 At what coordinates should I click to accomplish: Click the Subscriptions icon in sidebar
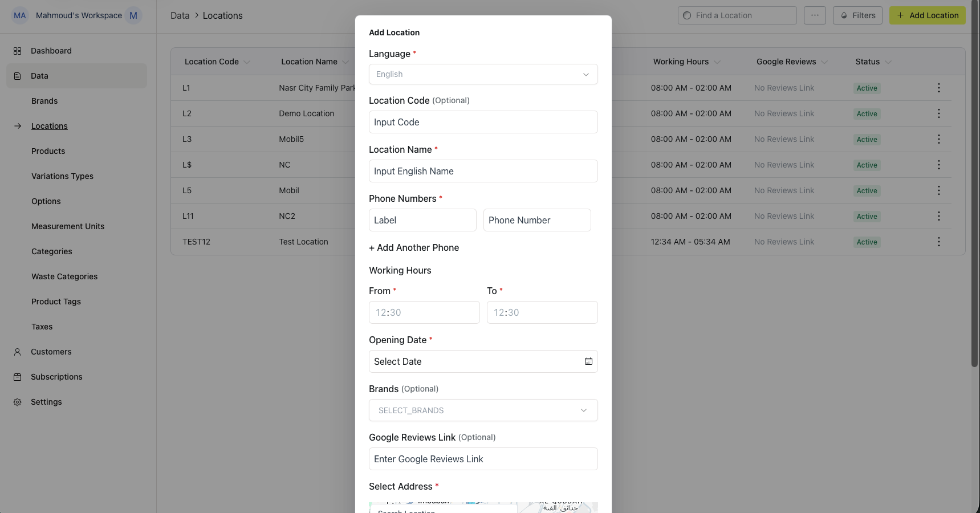point(18,377)
